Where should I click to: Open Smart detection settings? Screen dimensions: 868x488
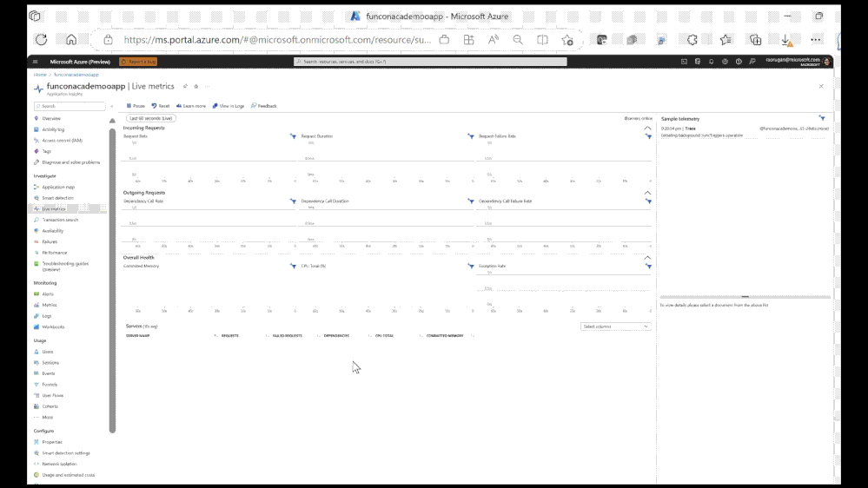[x=65, y=453]
